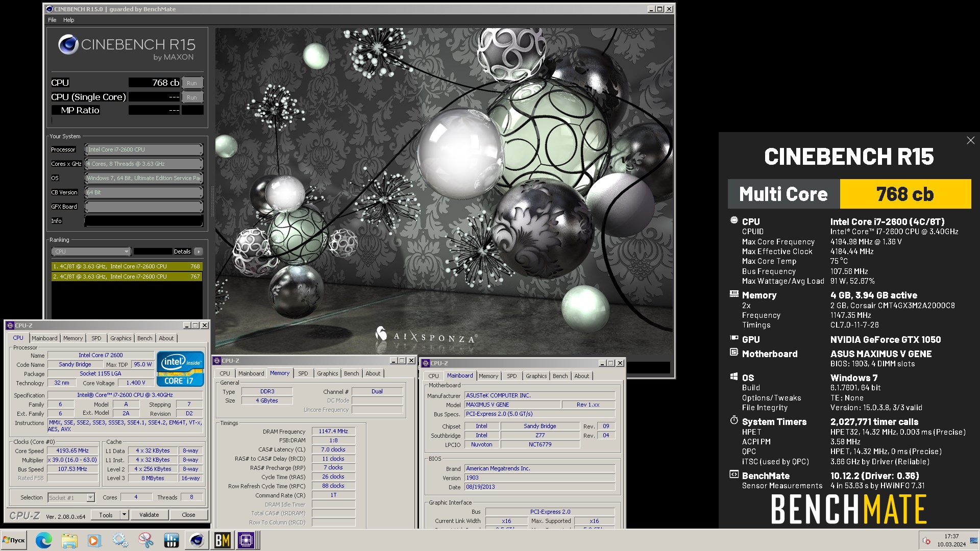Click the Core Speed value 4193.65 MHz
The height and width of the screenshot is (551, 980).
[72, 450]
